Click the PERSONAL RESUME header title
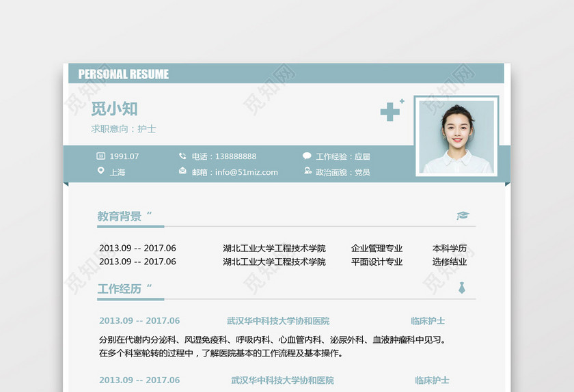Image resolution: width=574 pixels, height=392 pixels. coord(124,74)
